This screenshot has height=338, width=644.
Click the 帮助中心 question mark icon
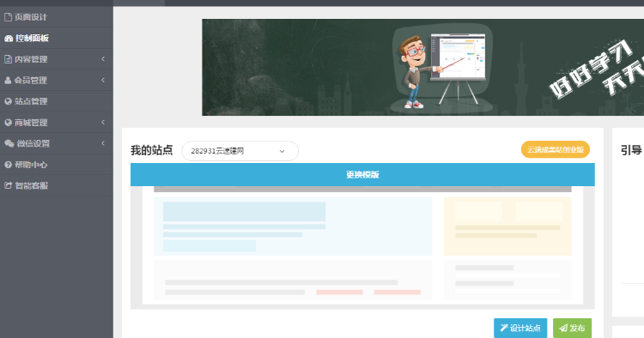8,165
